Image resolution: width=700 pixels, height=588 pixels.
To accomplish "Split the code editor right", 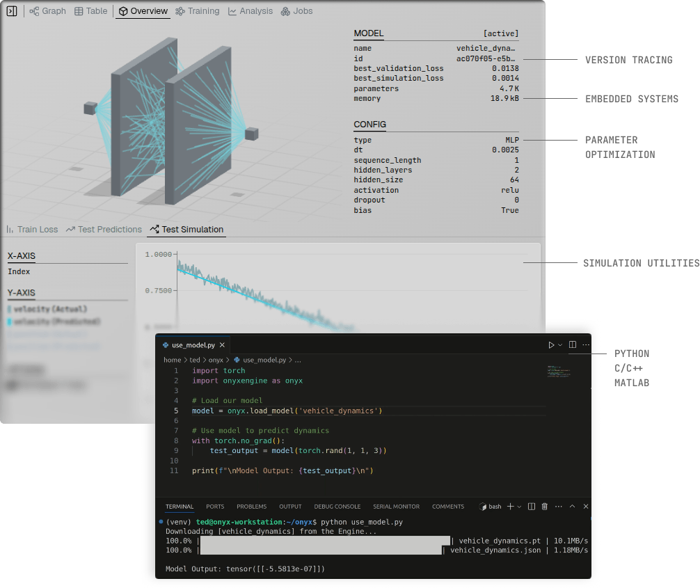I will click(573, 344).
